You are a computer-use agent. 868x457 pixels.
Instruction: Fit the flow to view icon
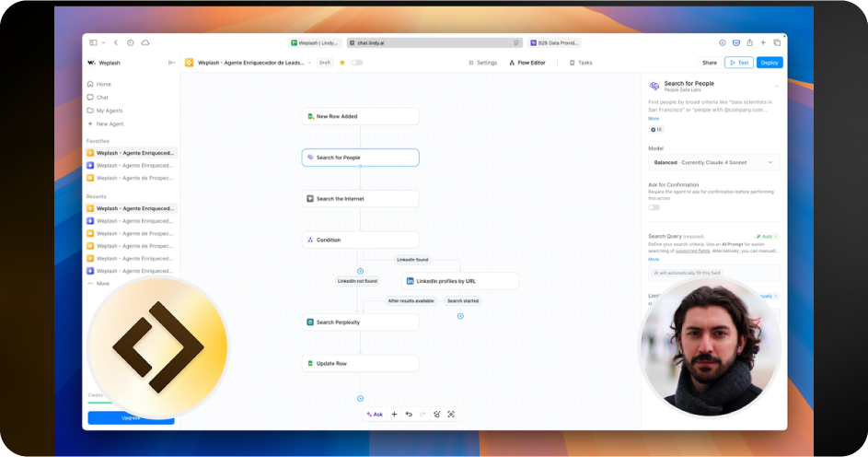coord(451,415)
